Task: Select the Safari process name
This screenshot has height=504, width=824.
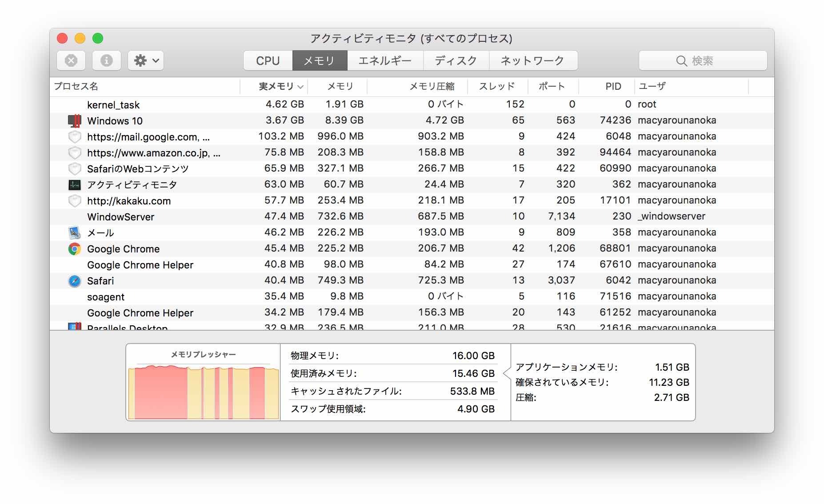Action: 100,281
